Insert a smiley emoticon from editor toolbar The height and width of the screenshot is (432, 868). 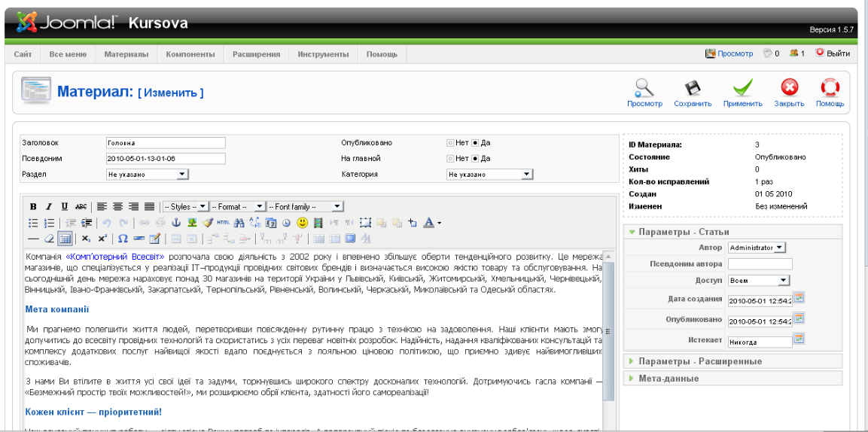click(303, 223)
